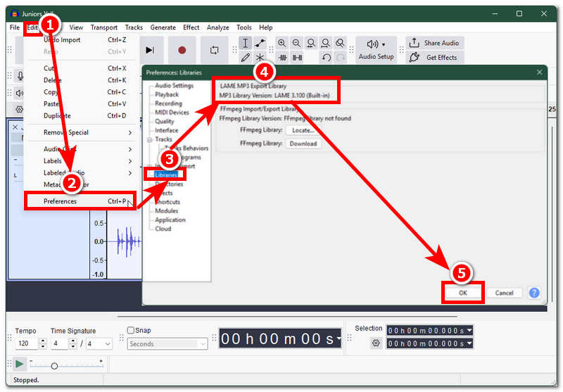
Task: Click the gear icon beside Selection
Action: tap(376, 343)
